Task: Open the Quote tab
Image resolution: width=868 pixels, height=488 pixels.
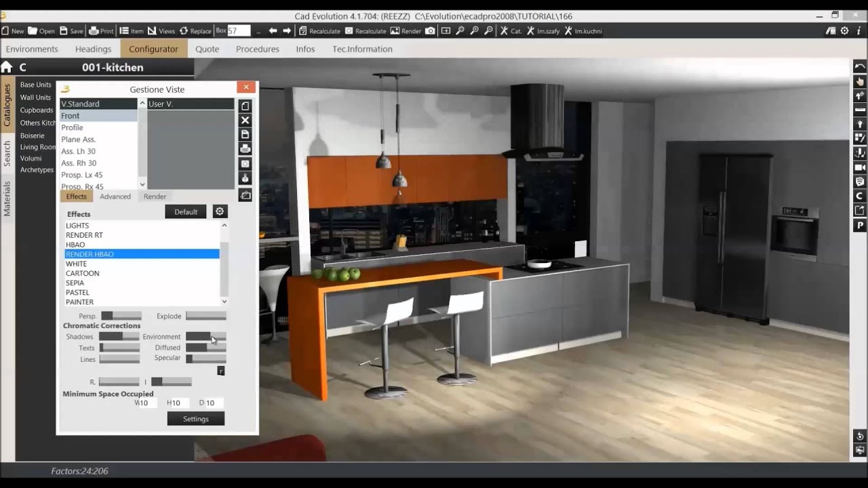Action: pos(207,49)
